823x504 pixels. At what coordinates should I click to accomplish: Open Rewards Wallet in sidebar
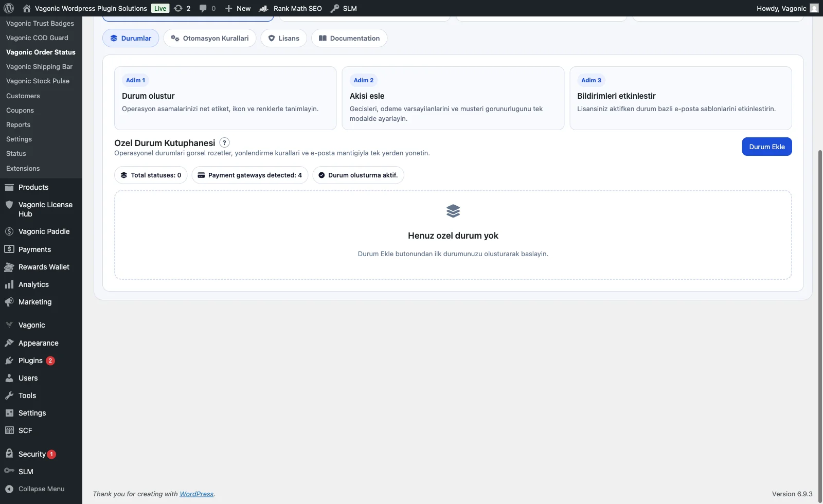[x=41, y=267]
